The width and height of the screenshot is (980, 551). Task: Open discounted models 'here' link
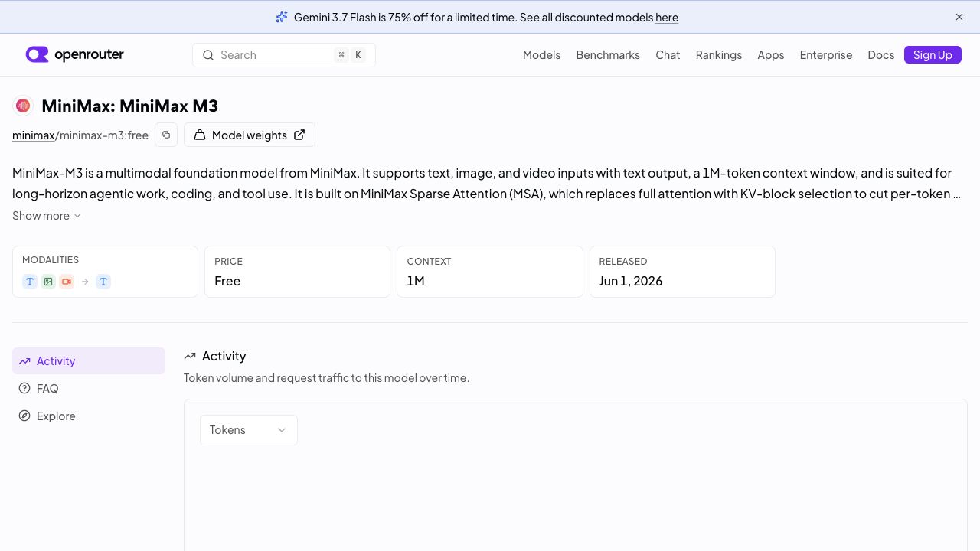pos(667,17)
